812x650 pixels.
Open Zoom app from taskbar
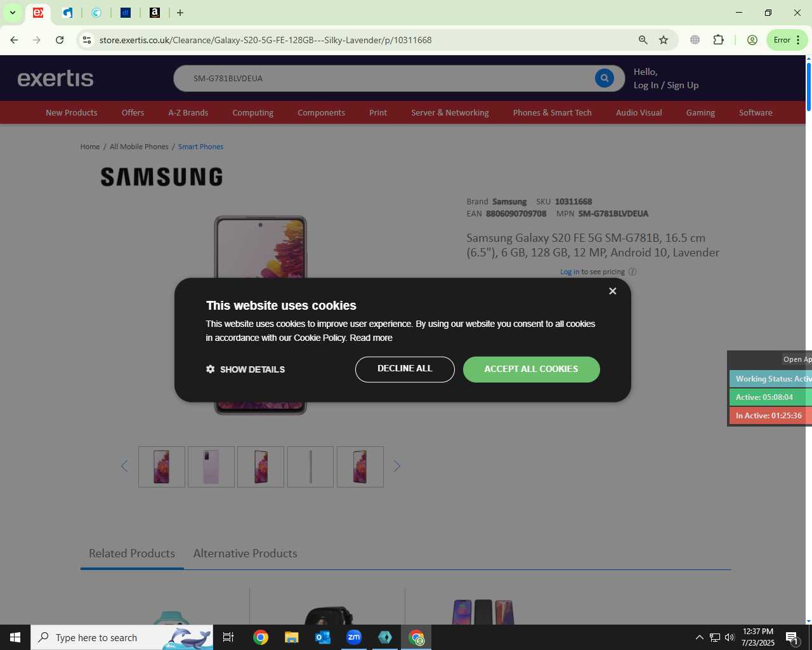coord(354,637)
